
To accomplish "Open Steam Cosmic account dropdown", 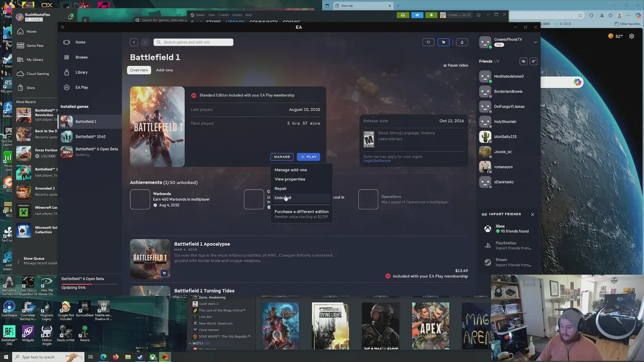I will 456,15.
